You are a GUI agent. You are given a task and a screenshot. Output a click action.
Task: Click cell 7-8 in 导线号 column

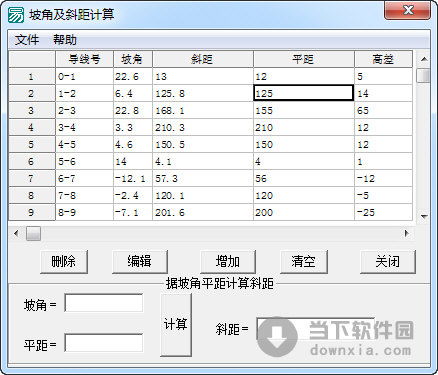[84, 196]
